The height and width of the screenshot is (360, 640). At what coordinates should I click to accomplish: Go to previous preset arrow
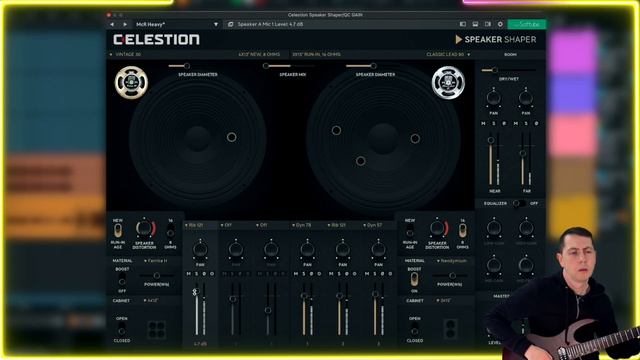[112, 24]
